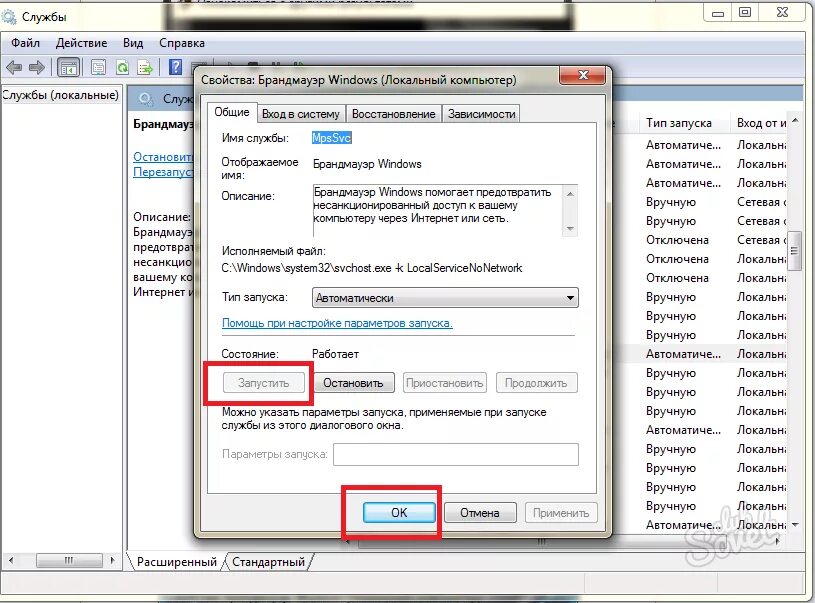Image resolution: width=815 pixels, height=603 pixels.
Task: Click the Отмена button
Action: (x=480, y=513)
